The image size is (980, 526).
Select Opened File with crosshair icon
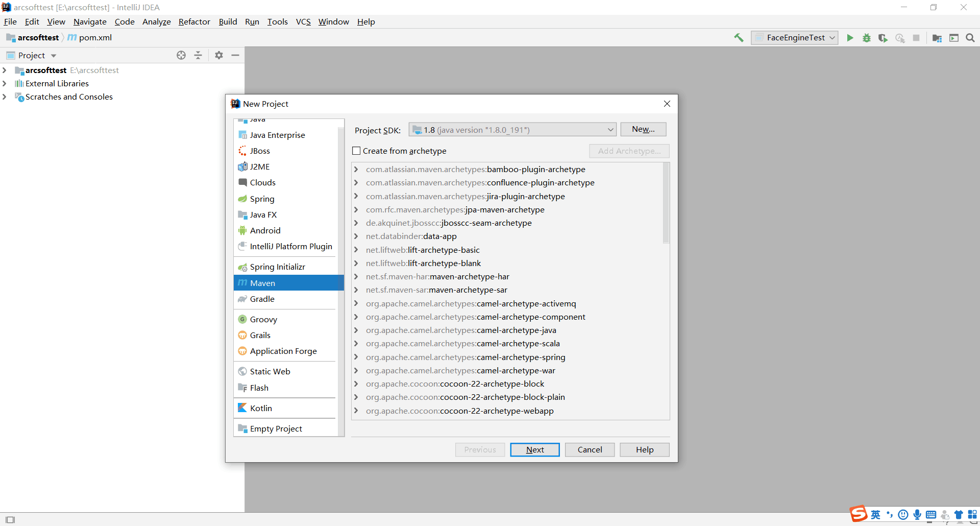click(x=181, y=55)
